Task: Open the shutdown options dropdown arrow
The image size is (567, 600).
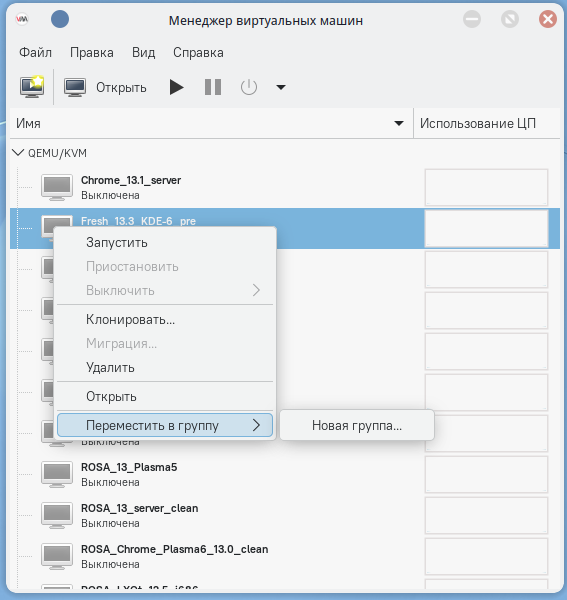Action: pos(281,87)
